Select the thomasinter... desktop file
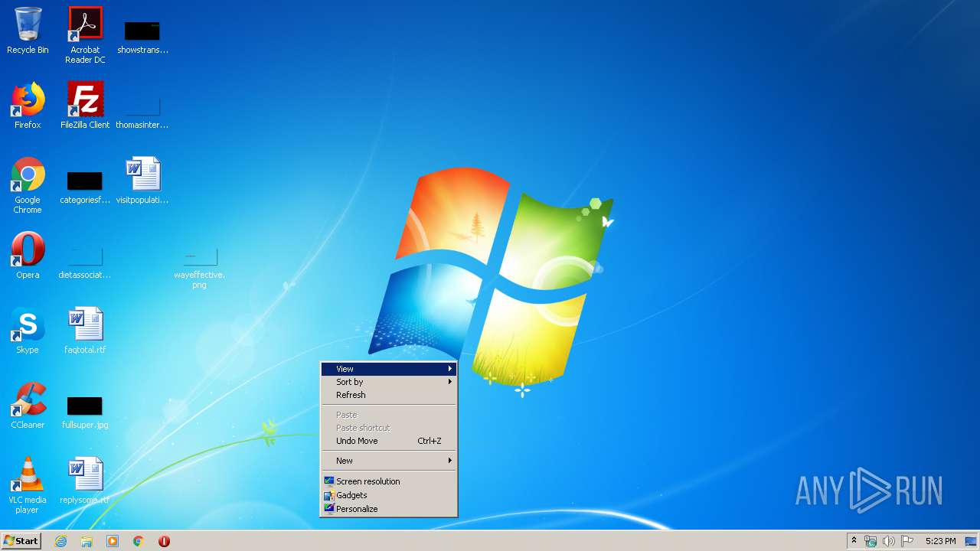 [142, 112]
